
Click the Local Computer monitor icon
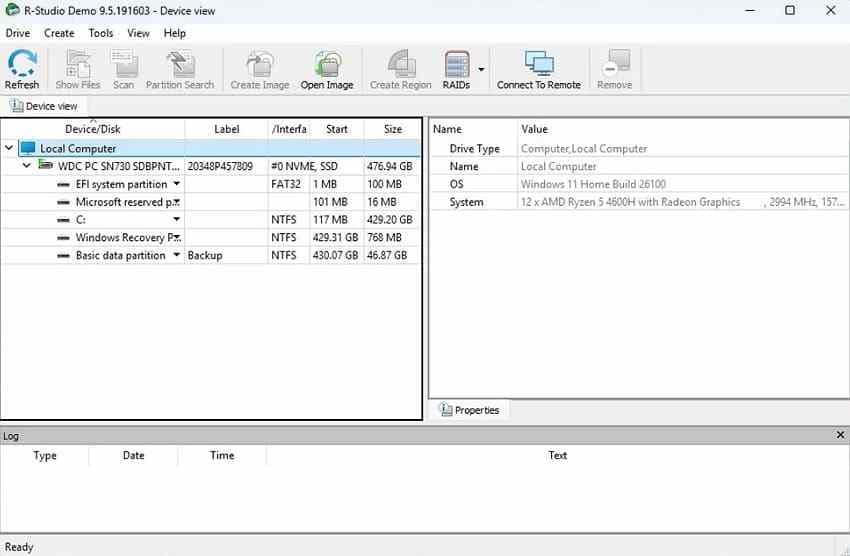tap(28, 148)
